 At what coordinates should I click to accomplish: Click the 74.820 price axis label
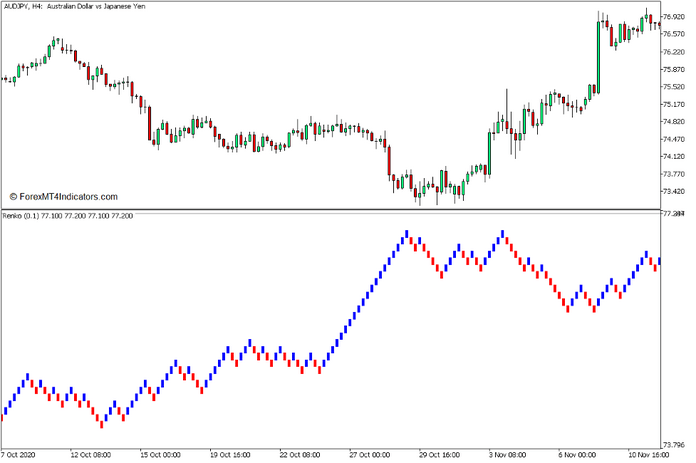pos(674,122)
